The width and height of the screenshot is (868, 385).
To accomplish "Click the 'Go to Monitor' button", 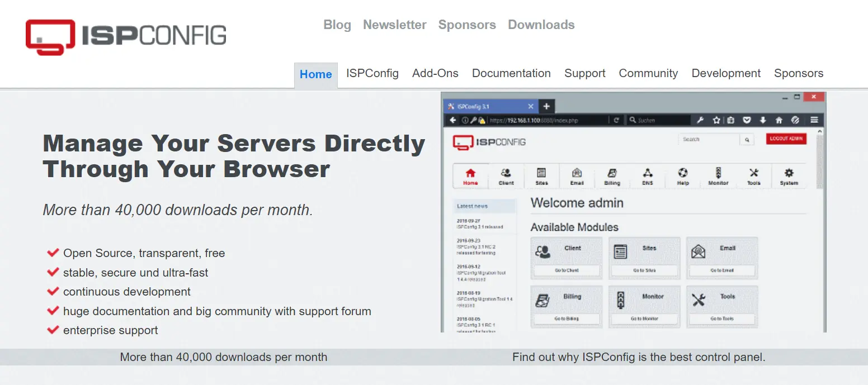I will tap(644, 319).
